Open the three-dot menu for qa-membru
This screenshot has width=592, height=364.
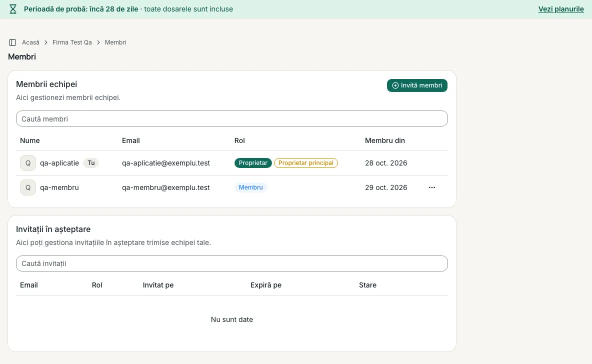tap(432, 187)
